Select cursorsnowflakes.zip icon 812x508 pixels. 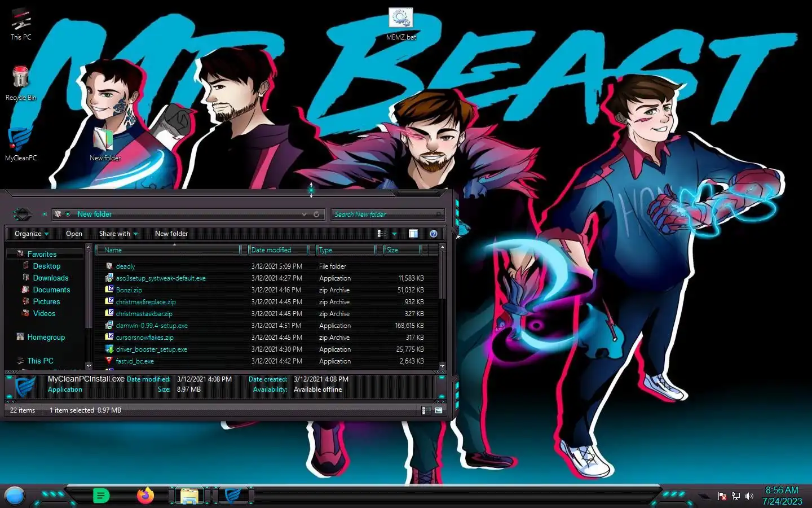click(x=109, y=337)
